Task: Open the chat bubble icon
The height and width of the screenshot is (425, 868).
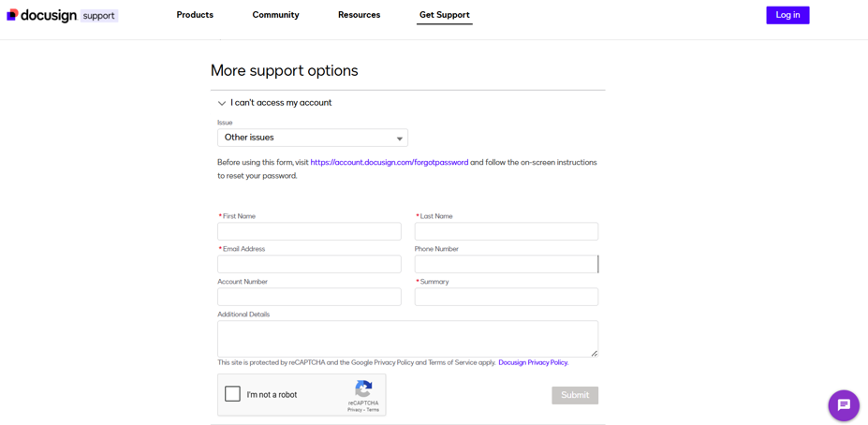Action: click(x=844, y=405)
